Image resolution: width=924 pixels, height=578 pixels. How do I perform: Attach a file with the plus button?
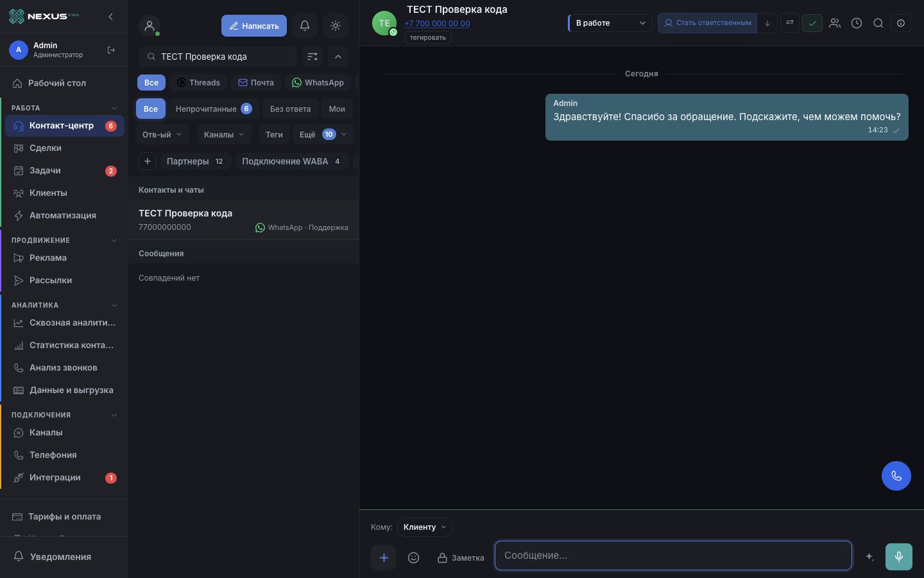(384, 557)
